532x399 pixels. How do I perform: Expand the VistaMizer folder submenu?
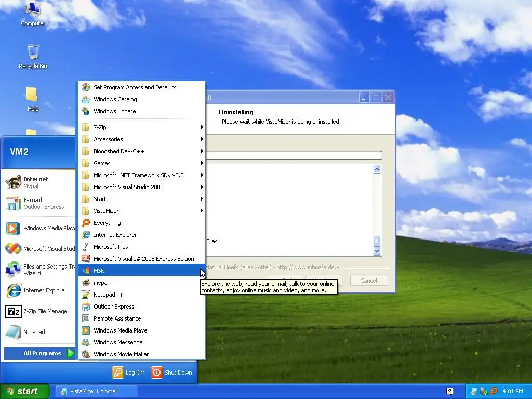(142, 211)
